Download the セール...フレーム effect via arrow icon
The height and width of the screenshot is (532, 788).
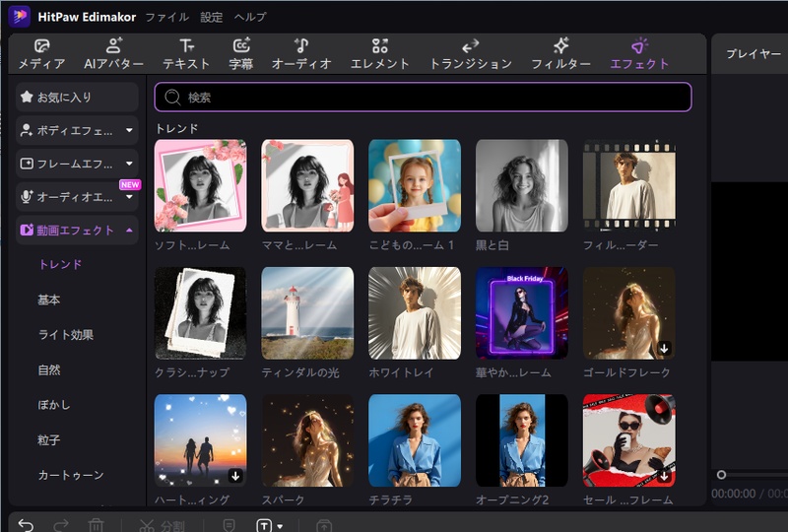click(664, 476)
